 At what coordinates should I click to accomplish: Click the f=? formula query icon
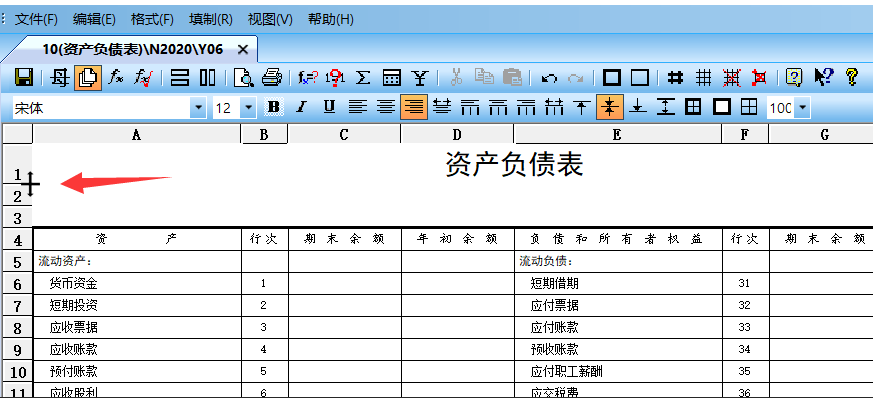308,78
